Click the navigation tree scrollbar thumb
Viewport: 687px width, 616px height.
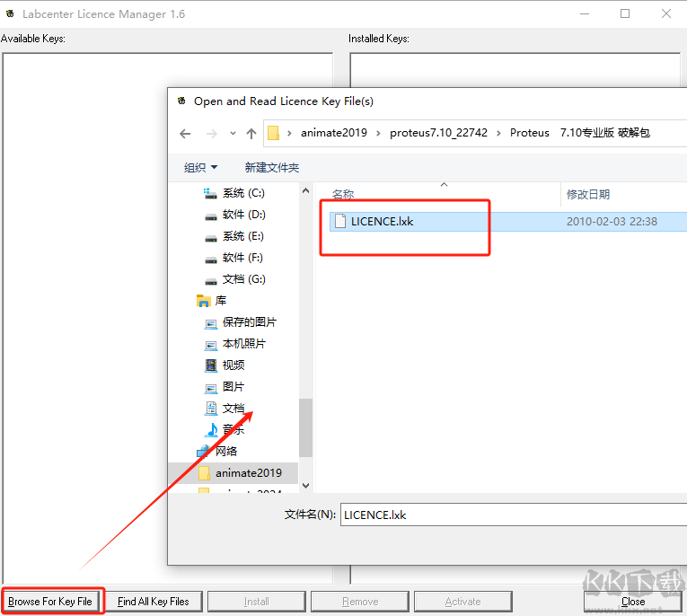point(305,427)
